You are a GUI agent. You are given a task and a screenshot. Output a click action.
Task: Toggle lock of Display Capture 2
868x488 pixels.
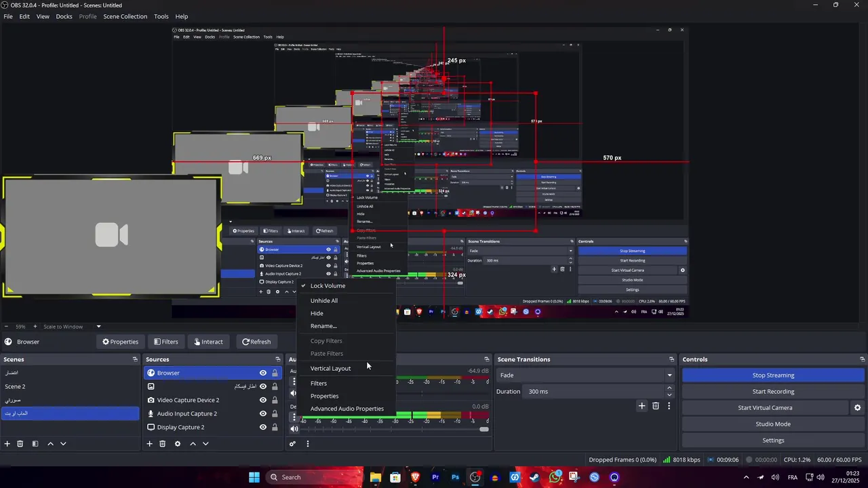click(275, 427)
